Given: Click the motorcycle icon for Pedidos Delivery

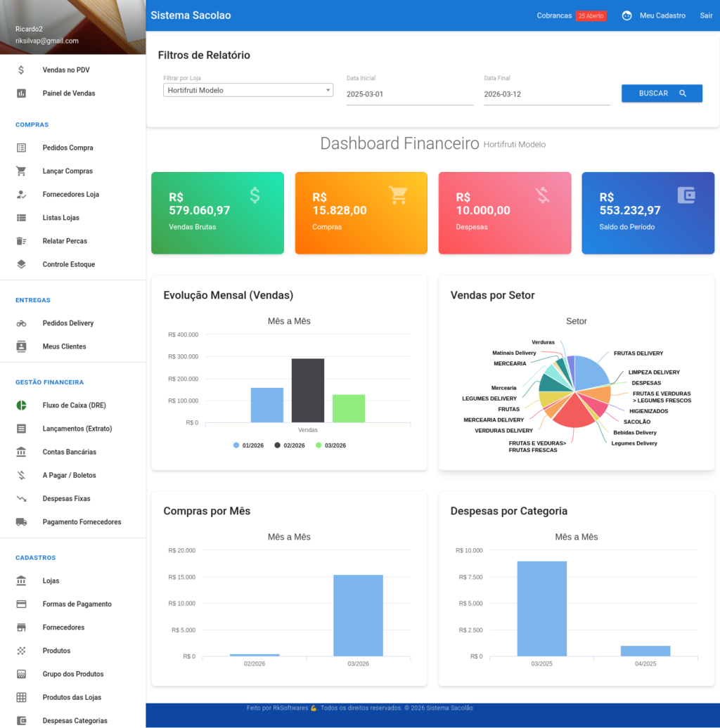Looking at the screenshot, I should click(x=21, y=323).
